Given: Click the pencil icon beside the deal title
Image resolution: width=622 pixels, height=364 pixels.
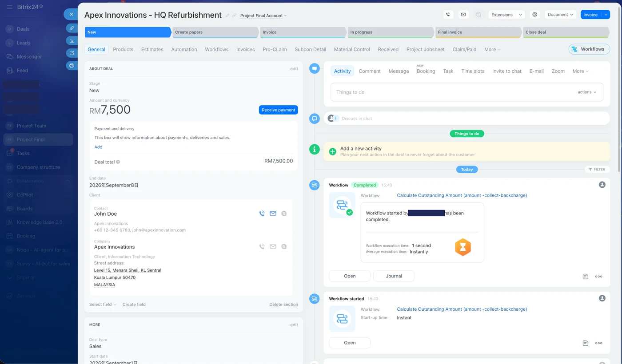Looking at the screenshot, I should click(x=227, y=16).
